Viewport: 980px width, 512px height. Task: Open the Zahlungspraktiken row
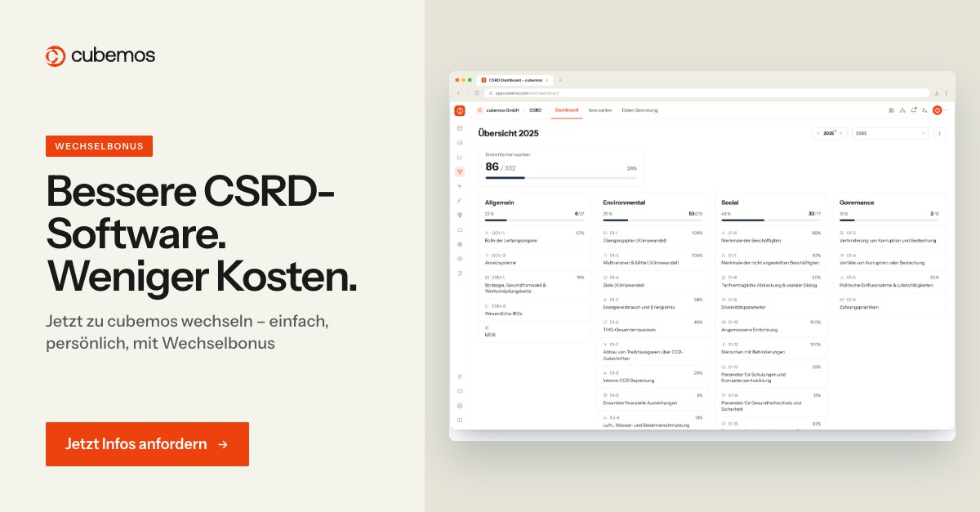pyautogui.click(x=889, y=304)
